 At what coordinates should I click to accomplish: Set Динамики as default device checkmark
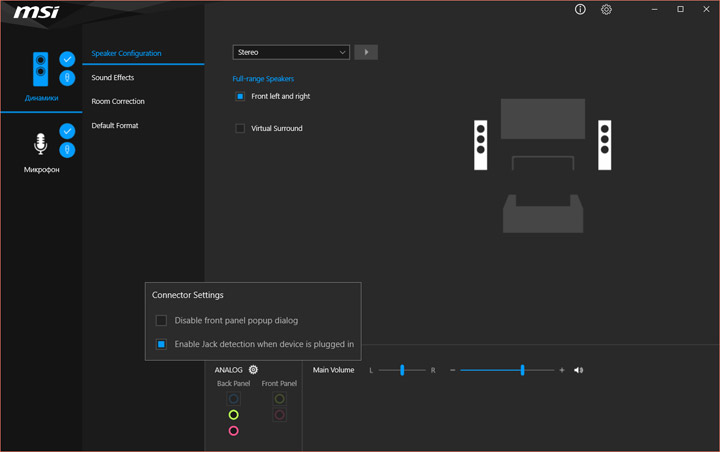pos(67,59)
